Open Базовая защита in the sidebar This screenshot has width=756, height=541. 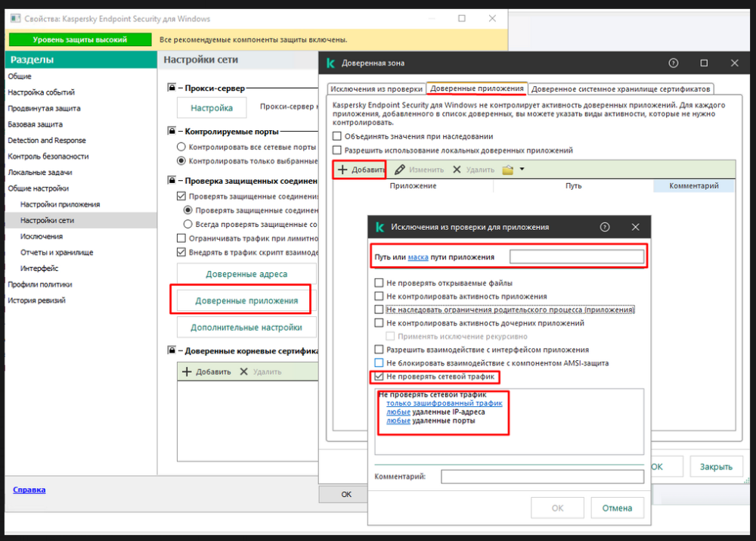click(x=36, y=124)
